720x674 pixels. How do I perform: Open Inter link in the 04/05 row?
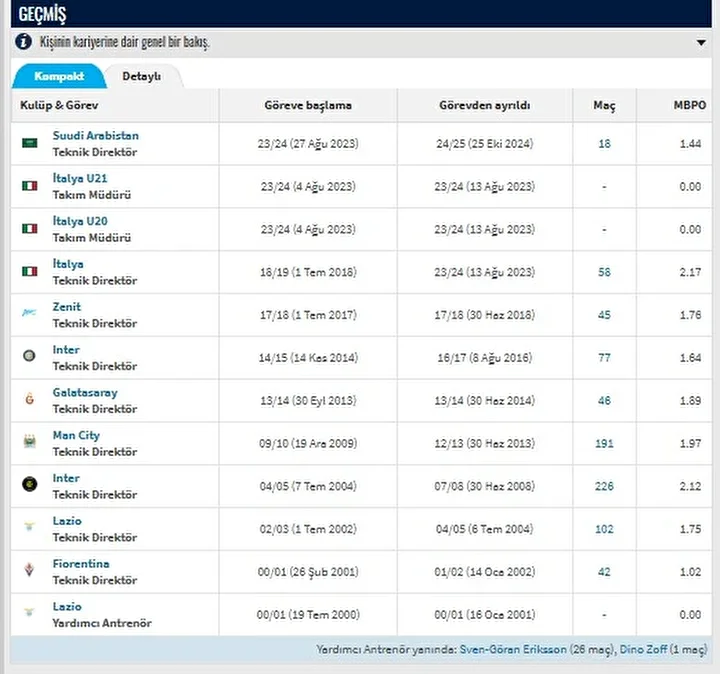pos(66,478)
